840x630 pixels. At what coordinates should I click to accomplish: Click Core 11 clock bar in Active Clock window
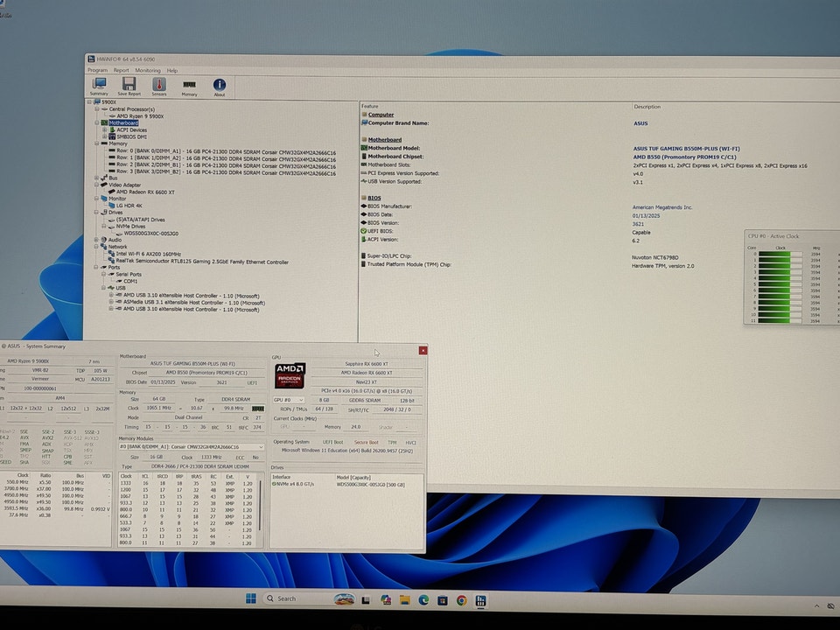point(780,320)
